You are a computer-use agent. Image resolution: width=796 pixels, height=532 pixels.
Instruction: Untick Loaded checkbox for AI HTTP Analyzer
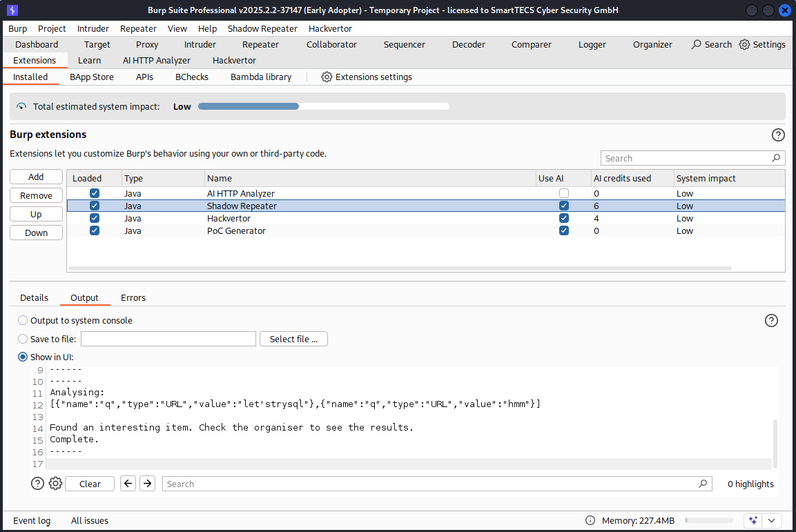coord(95,193)
